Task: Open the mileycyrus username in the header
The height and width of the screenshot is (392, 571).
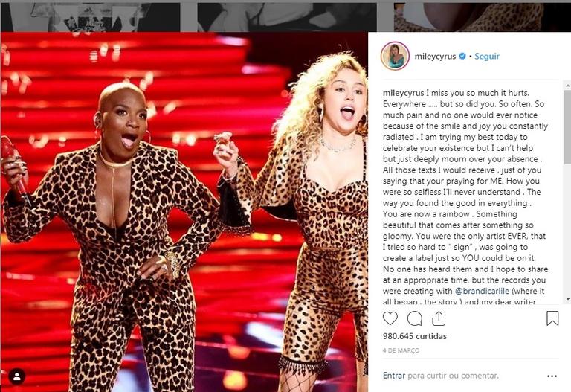Action: [x=435, y=56]
